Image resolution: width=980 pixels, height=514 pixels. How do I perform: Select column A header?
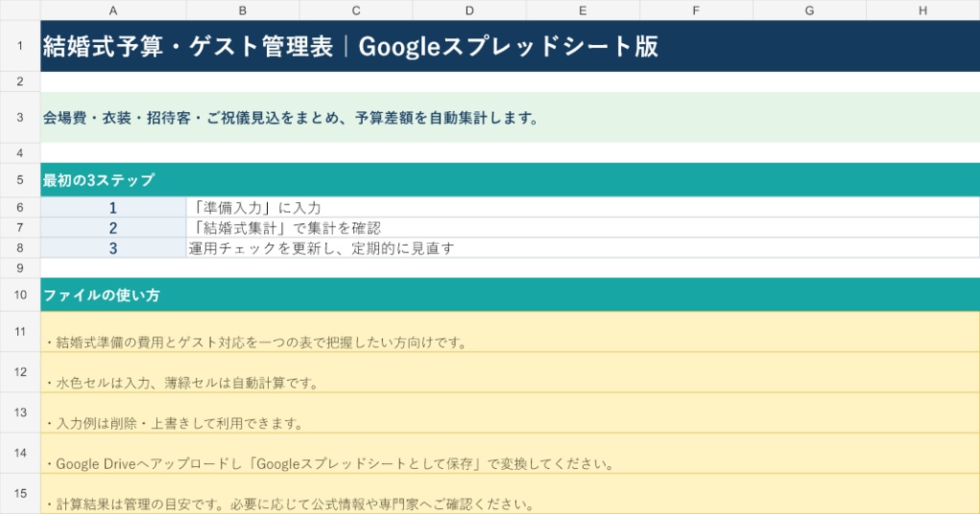click(x=113, y=10)
